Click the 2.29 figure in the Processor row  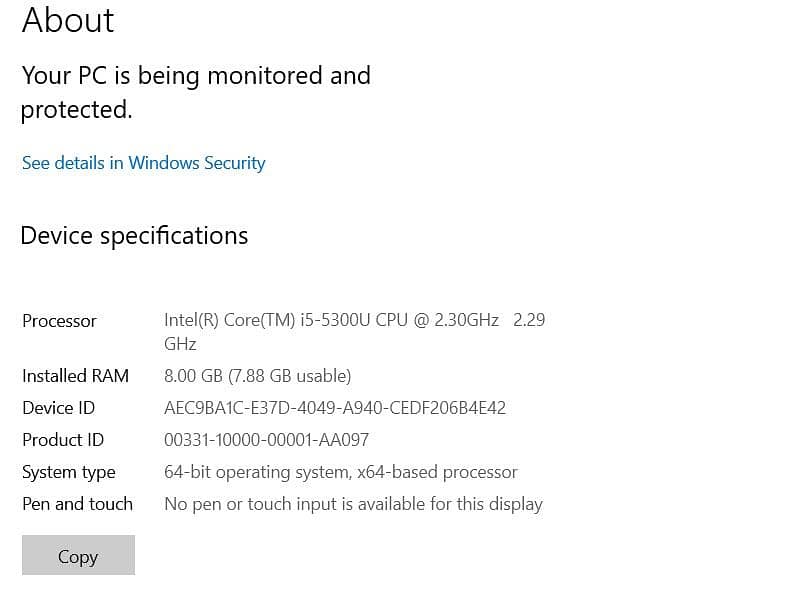(528, 320)
